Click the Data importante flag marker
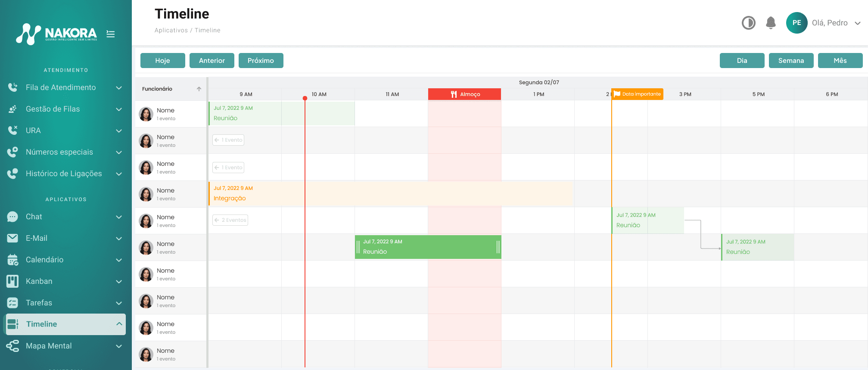Image resolution: width=868 pixels, height=370 pixels. [x=638, y=94]
